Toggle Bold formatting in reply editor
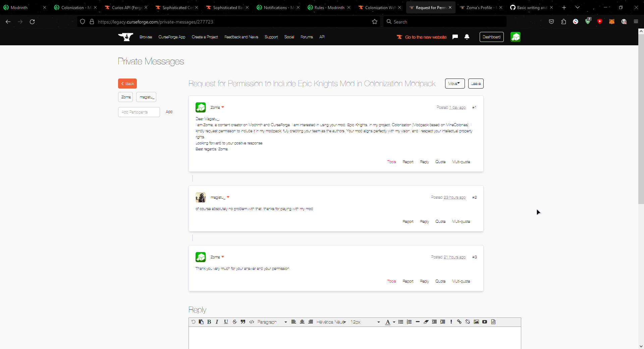Image resolution: width=644 pixels, height=349 pixels. [x=209, y=322]
